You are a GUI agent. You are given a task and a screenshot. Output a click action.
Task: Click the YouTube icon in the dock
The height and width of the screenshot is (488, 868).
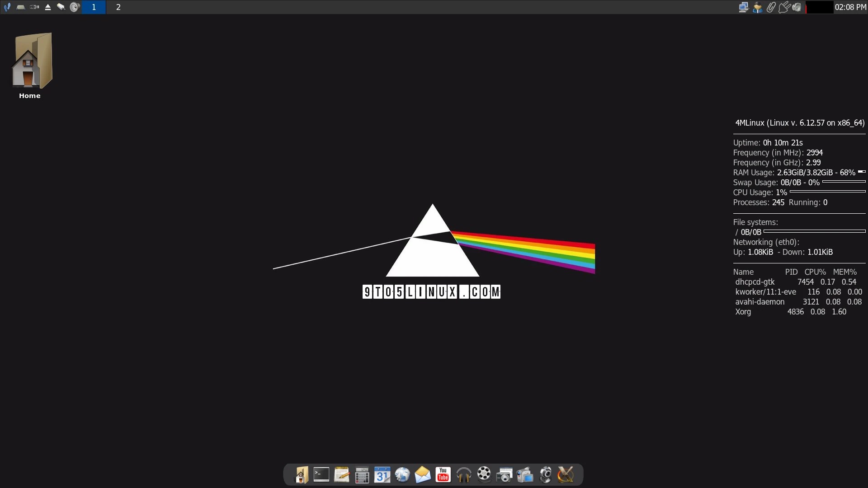[x=443, y=474]
